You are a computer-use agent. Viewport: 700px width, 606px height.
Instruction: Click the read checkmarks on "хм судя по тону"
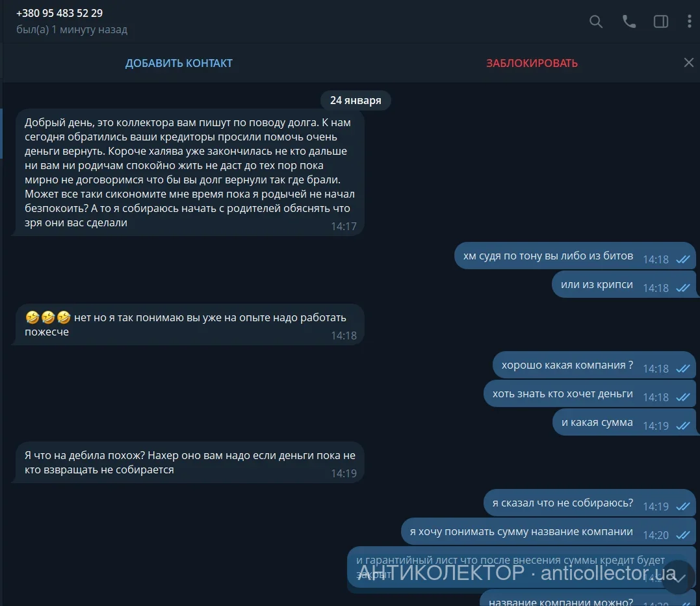(x=683, y=259)
